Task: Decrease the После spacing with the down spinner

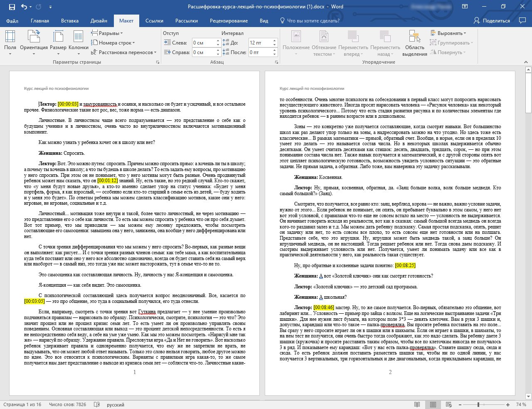Action: 274,55
